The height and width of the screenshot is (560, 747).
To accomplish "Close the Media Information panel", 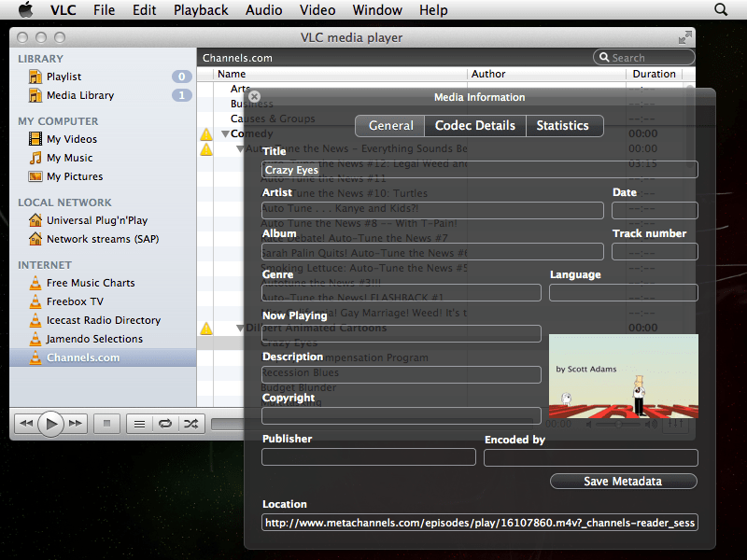I will (254, 96).
